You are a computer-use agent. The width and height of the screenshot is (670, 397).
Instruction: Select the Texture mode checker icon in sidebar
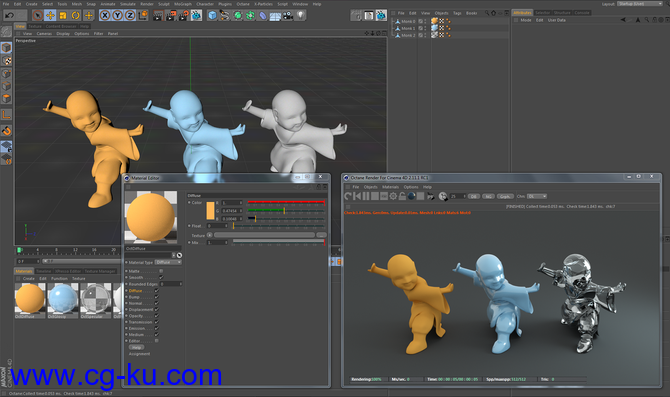coord(6,61)
